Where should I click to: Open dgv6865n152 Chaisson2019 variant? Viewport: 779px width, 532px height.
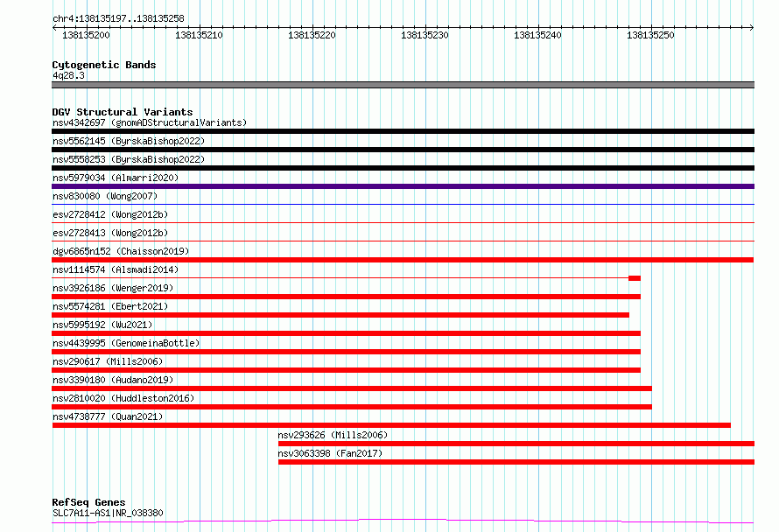121,251
